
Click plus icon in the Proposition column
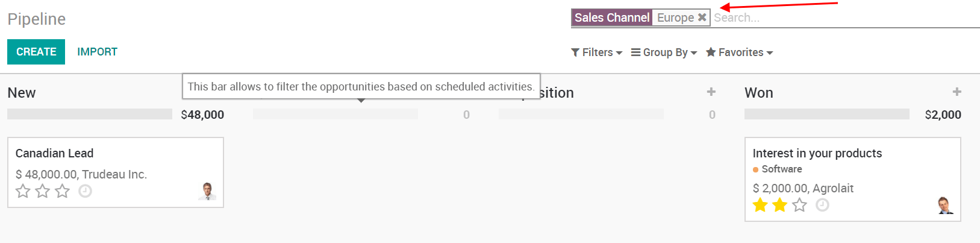click(x=711, y=92)
